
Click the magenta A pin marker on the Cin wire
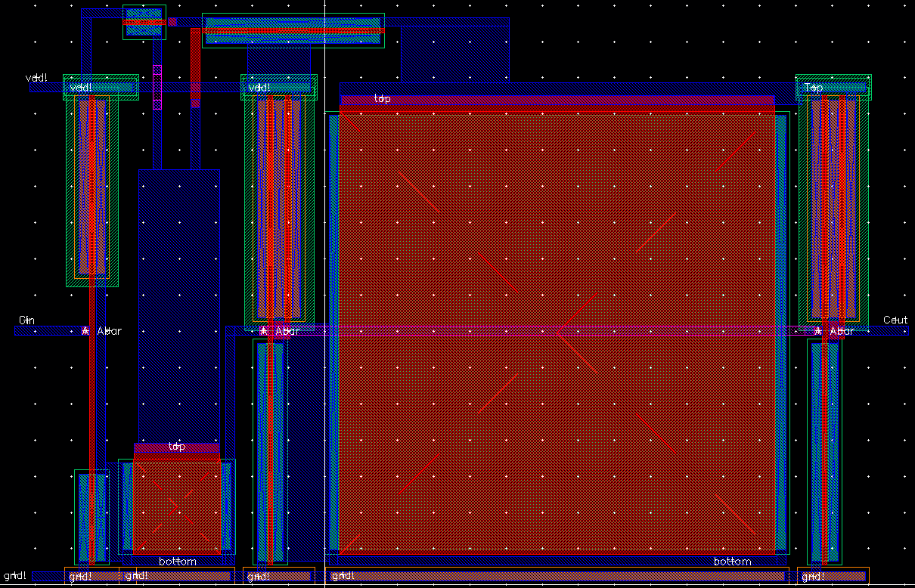coord(85,331)
